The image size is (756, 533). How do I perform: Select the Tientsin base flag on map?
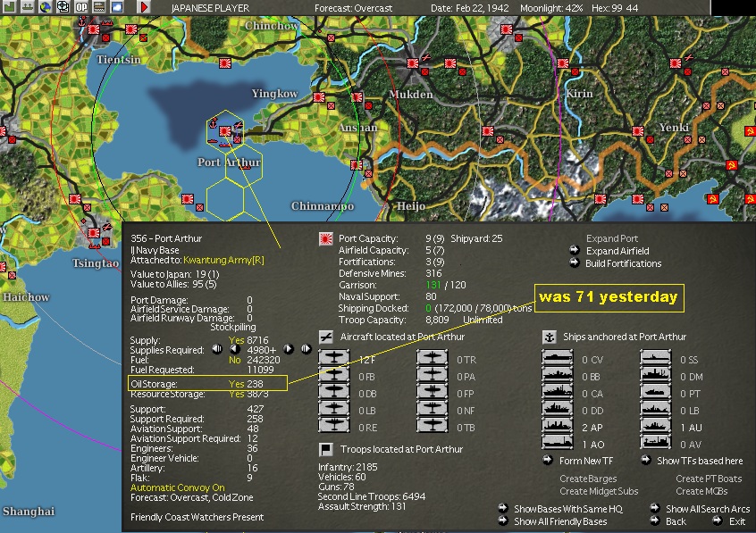(x=94, y=29)
